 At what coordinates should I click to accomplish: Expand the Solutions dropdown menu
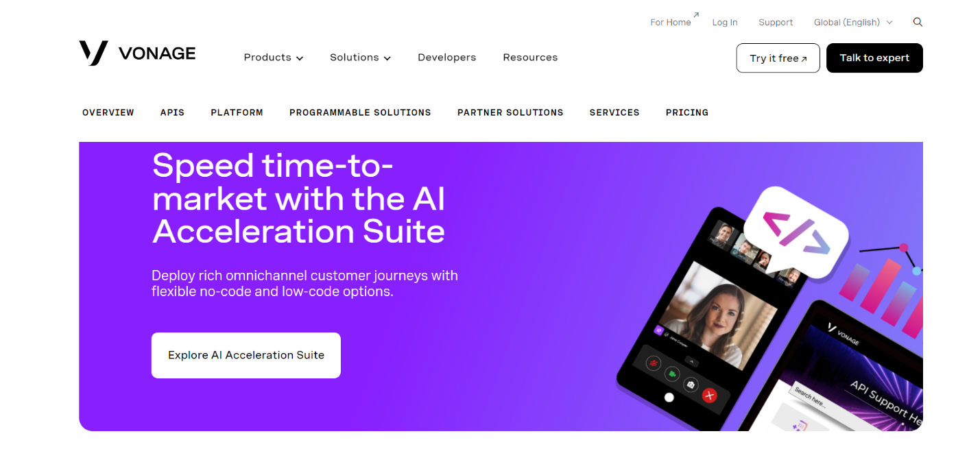point(360,58)
